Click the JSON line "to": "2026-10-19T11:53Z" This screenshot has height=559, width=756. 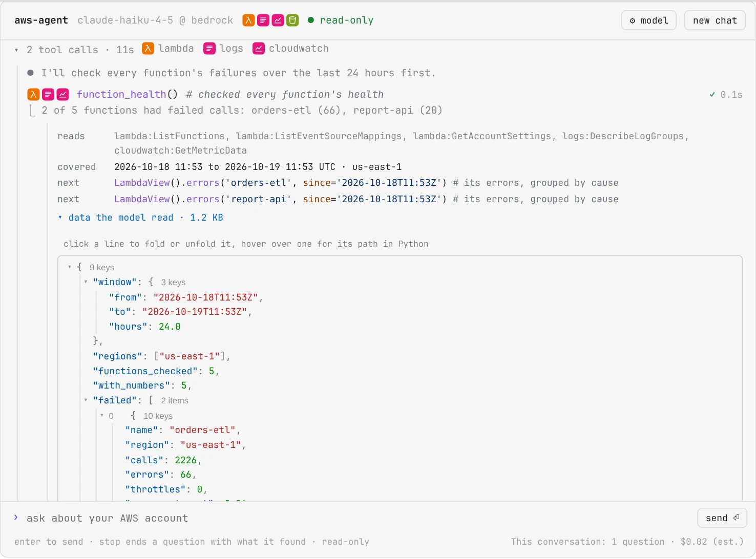tap(180, 312)
